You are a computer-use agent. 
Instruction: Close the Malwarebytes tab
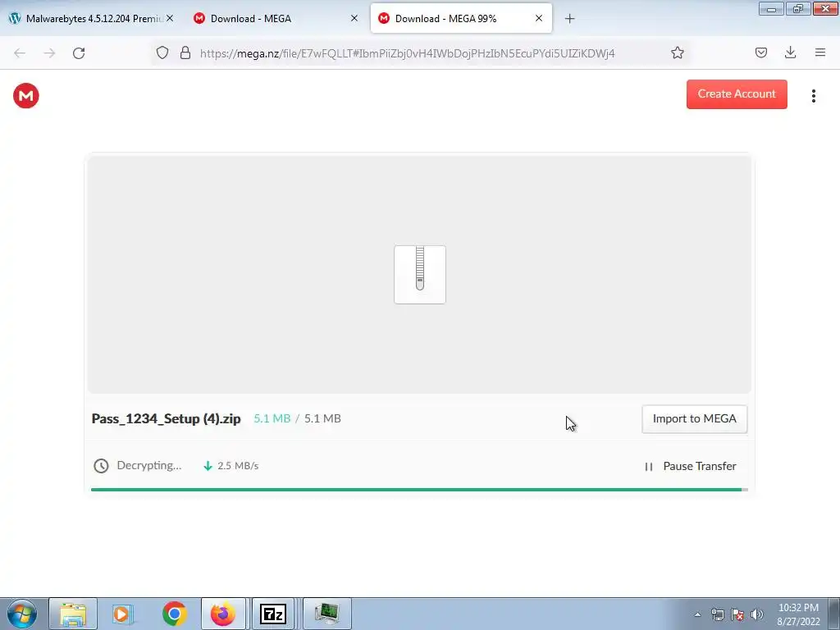pos(170,18)
